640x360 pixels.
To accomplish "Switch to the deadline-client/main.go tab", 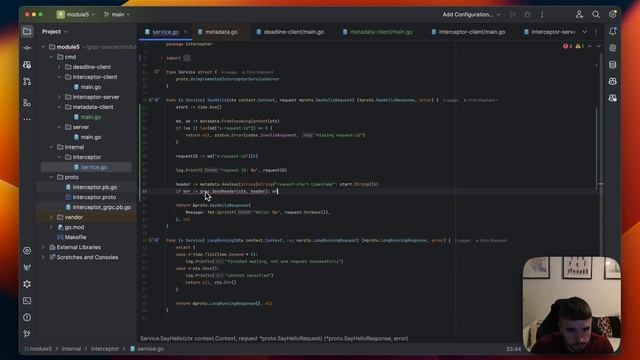I will pos(290,32).
